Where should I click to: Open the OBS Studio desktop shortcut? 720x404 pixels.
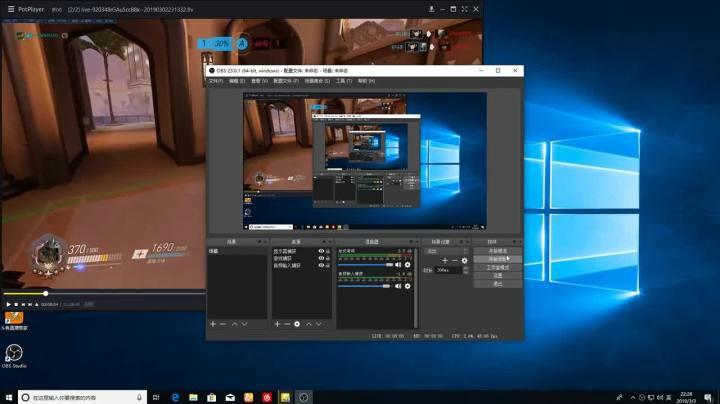tap(14, 356)
